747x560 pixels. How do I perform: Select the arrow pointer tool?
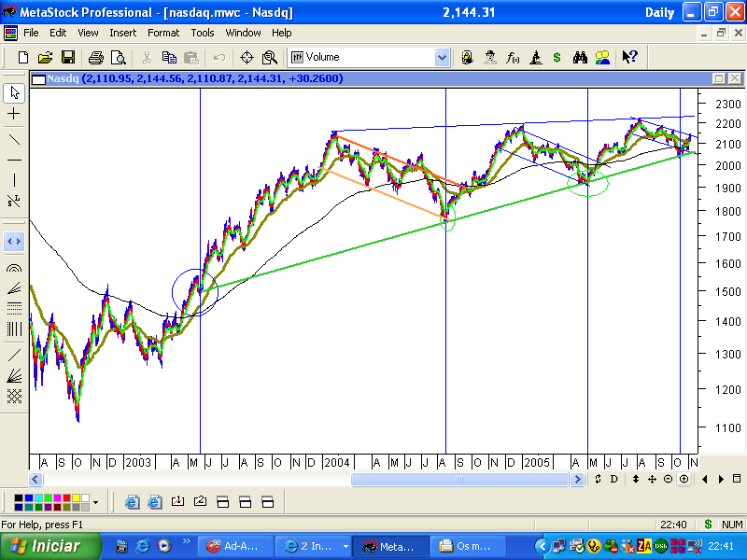pos(13,92)
